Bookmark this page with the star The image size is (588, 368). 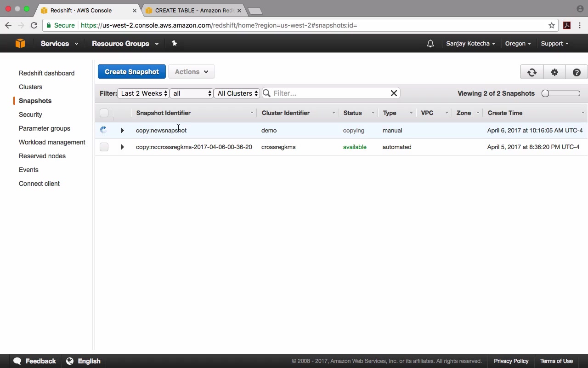552,25
